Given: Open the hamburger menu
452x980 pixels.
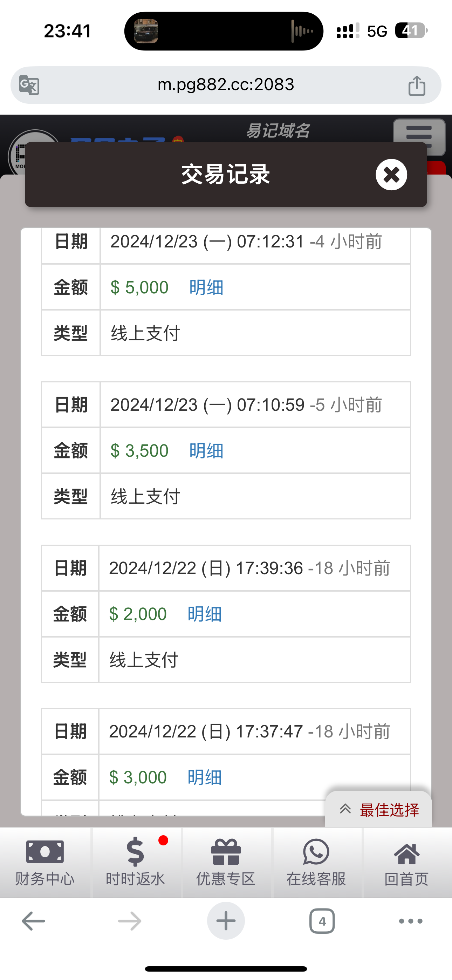Looking at the screenshot, I should 418,136.
